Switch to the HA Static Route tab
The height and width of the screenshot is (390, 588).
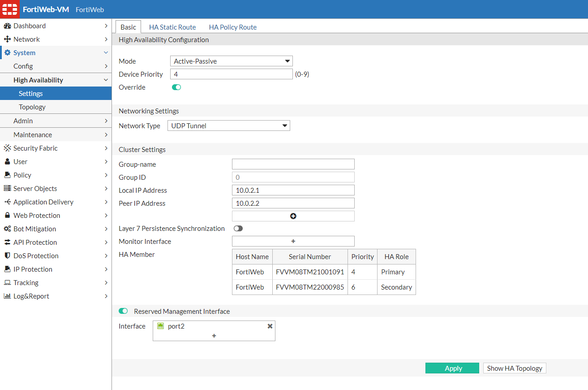coord(172,27)
